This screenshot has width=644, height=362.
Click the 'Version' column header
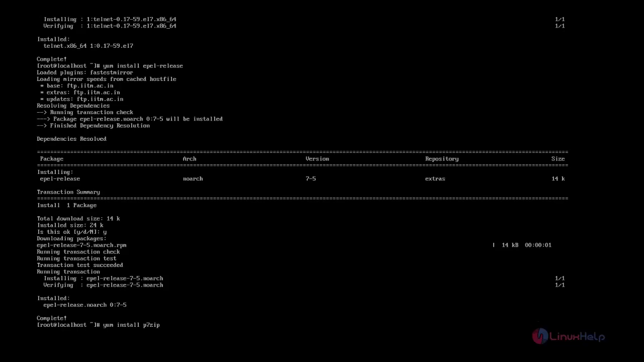point(317,159)
